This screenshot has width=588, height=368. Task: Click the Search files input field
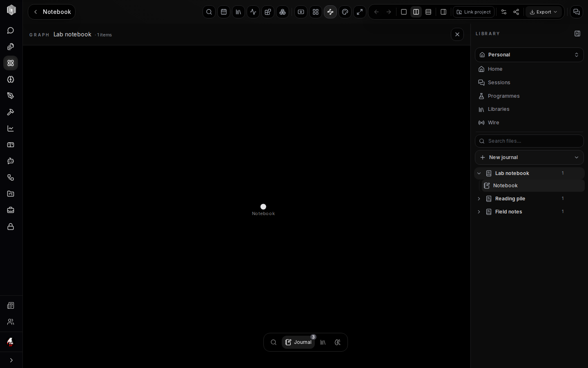529,141
